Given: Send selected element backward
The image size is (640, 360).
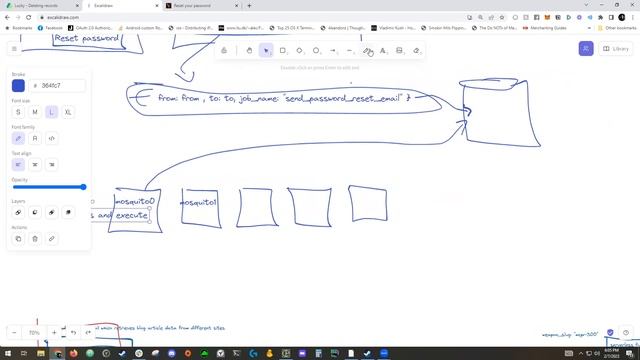Looking at the screenshot, I should (x=35, y=212).
